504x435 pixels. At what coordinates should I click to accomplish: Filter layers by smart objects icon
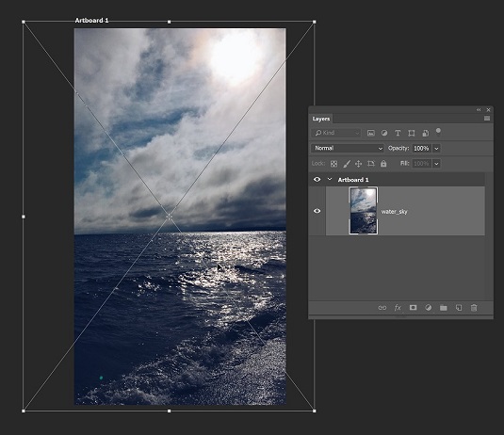pos(425,133)
